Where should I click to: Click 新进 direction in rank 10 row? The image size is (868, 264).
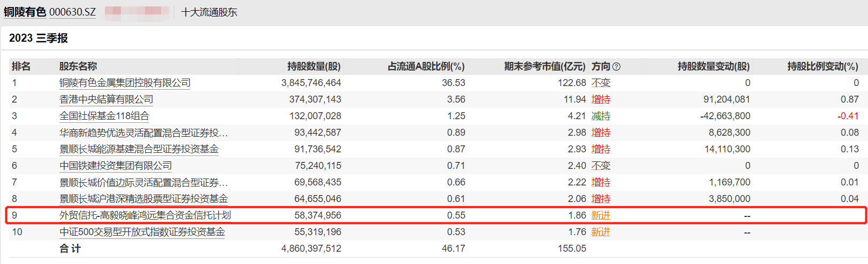(x=601, y=232)
